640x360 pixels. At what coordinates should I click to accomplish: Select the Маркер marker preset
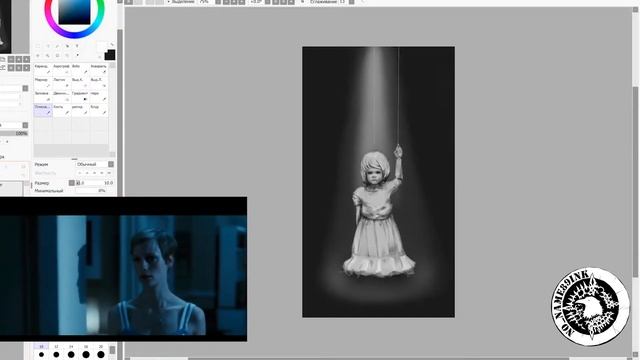point(43,82)
